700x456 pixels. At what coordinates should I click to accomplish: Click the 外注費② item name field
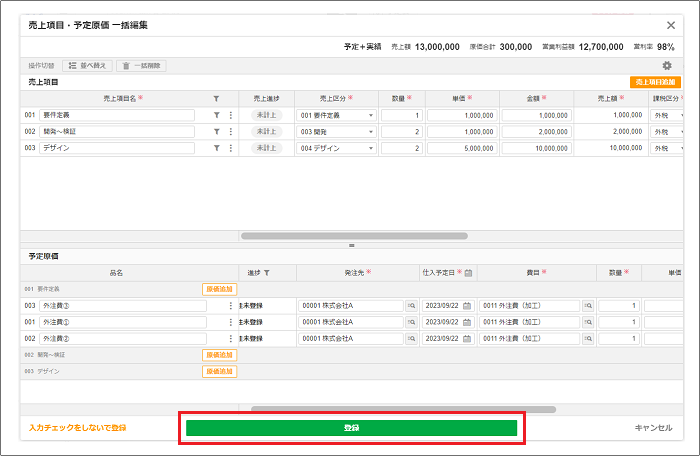[123, 339]
